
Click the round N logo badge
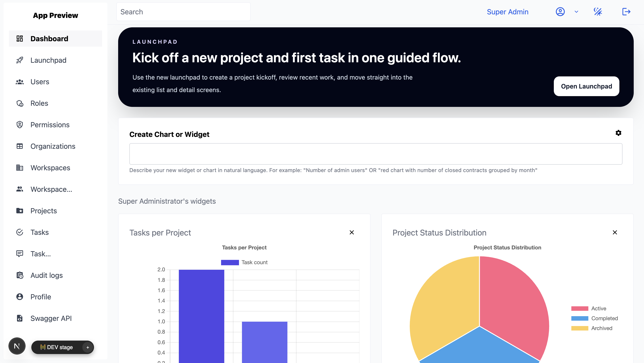(17, 346)
